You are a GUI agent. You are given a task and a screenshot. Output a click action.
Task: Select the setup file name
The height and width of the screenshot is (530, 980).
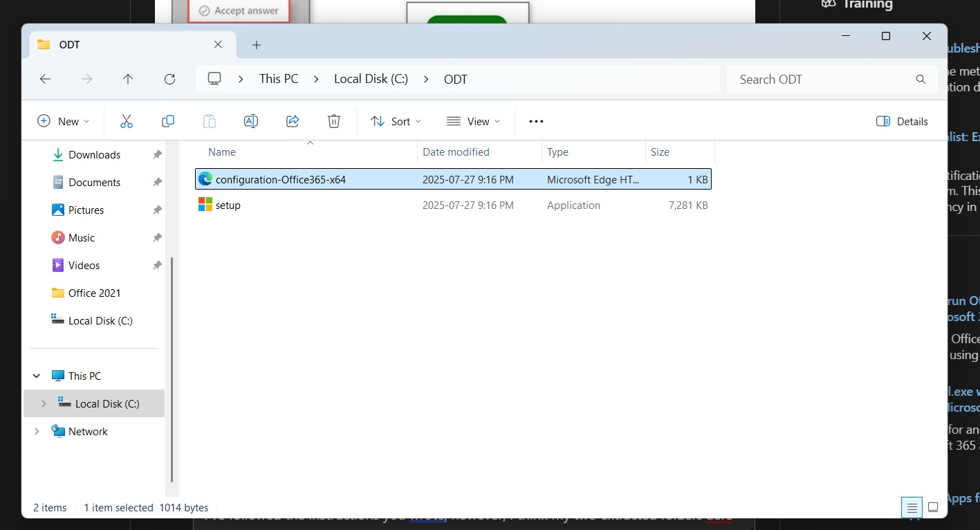(x=228, y=205)
